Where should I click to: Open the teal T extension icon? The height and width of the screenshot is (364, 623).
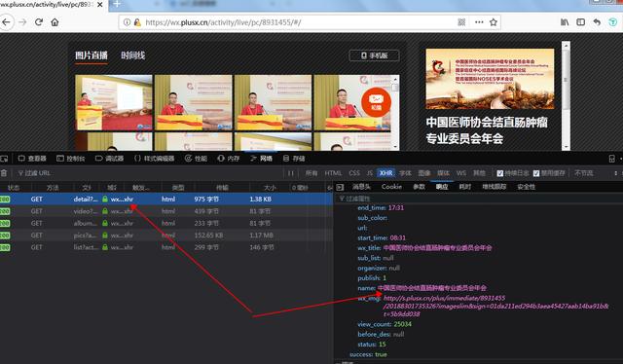tap(613, 22)
